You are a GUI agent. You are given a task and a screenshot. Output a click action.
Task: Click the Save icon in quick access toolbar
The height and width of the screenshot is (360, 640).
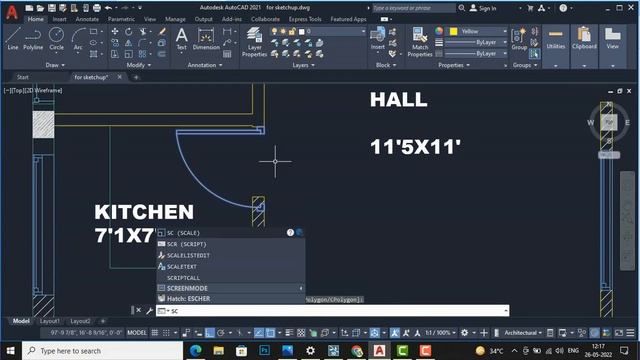(52, 8)
